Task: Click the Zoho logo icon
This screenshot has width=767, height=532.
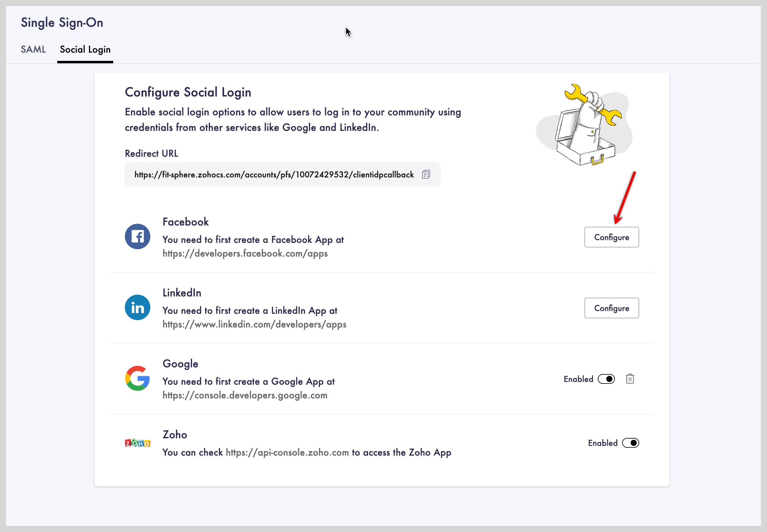Action: pyautogui.click(x=137, y=443)
